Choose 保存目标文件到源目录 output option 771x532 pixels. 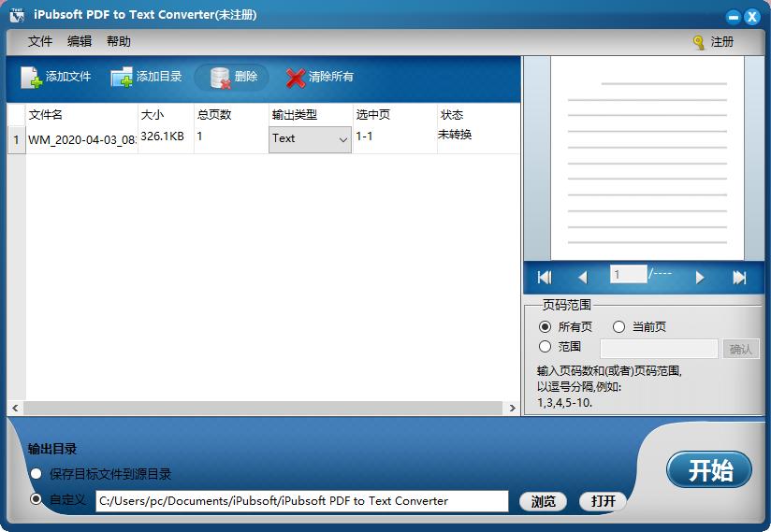[36, 474]
